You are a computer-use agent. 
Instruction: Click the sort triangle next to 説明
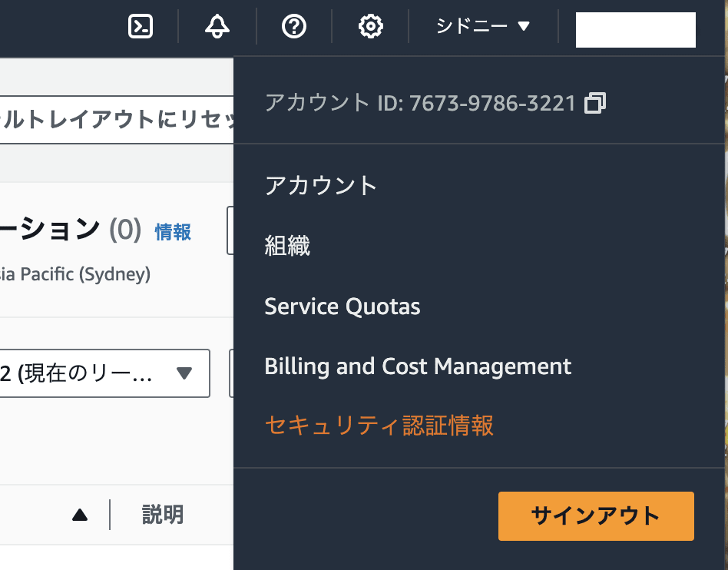point(81,515)
